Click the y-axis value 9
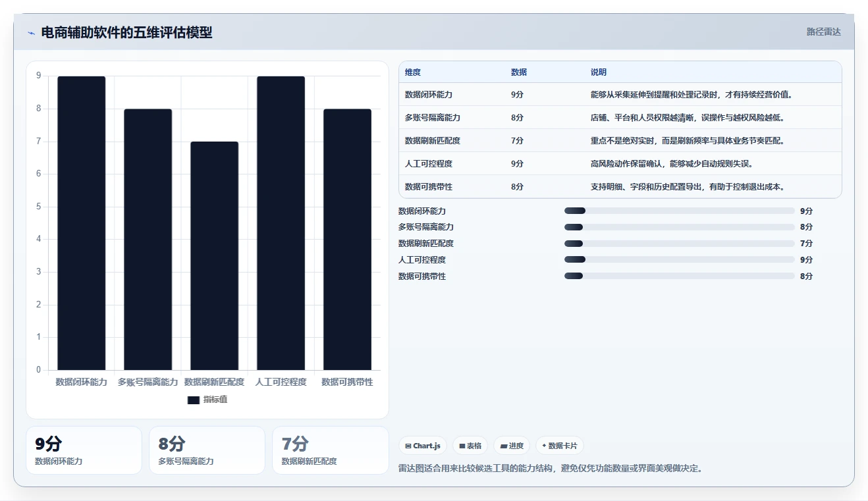 (x=39, y=76)
